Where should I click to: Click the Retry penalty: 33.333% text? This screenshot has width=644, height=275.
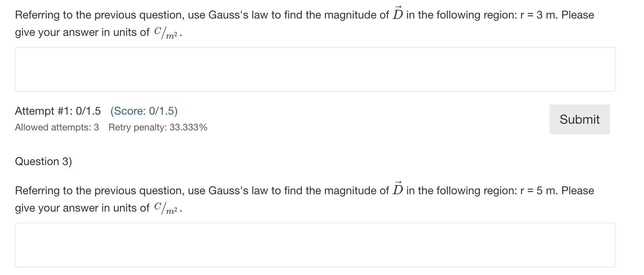coord(157,127)
